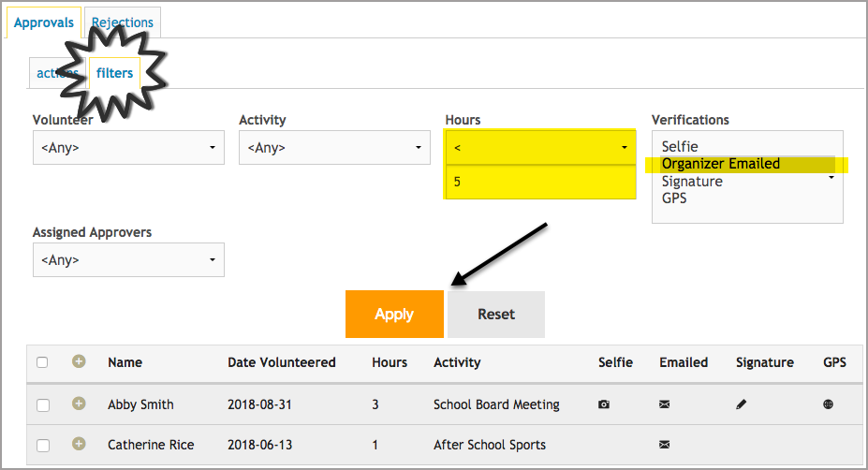
Task: Expand Catherine Rice's row with plus icon
Action: (x=79, y=444)
